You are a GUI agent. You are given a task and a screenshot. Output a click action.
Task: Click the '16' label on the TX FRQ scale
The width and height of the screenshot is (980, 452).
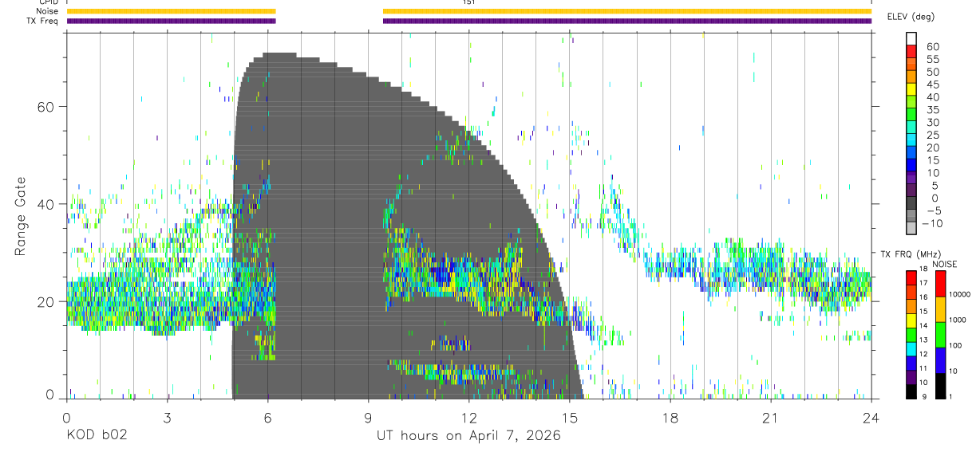[923, 297]
